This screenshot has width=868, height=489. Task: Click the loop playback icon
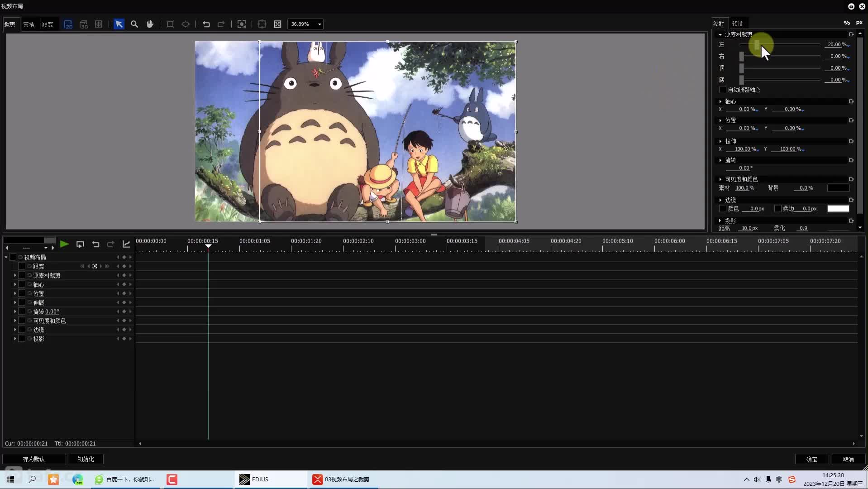(x=80, y=244)
